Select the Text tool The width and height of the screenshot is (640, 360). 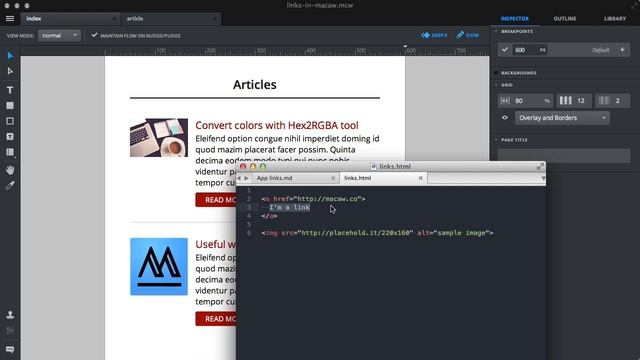10,90
